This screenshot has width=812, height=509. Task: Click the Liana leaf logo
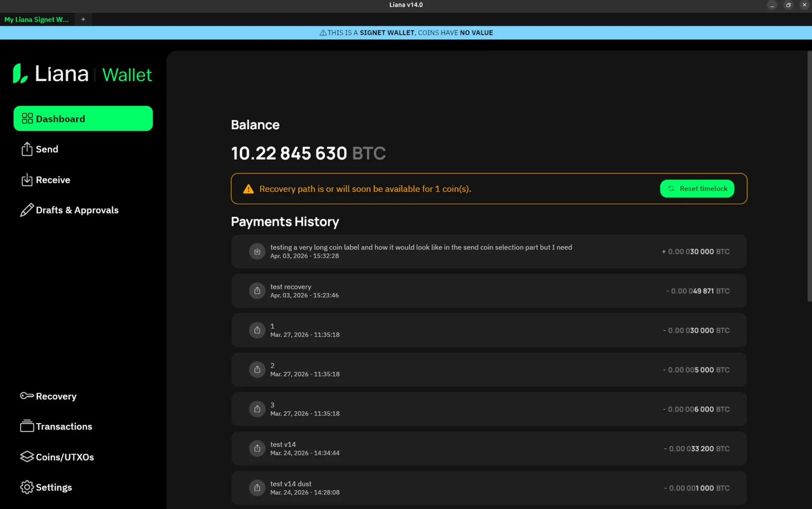[20, 74]
